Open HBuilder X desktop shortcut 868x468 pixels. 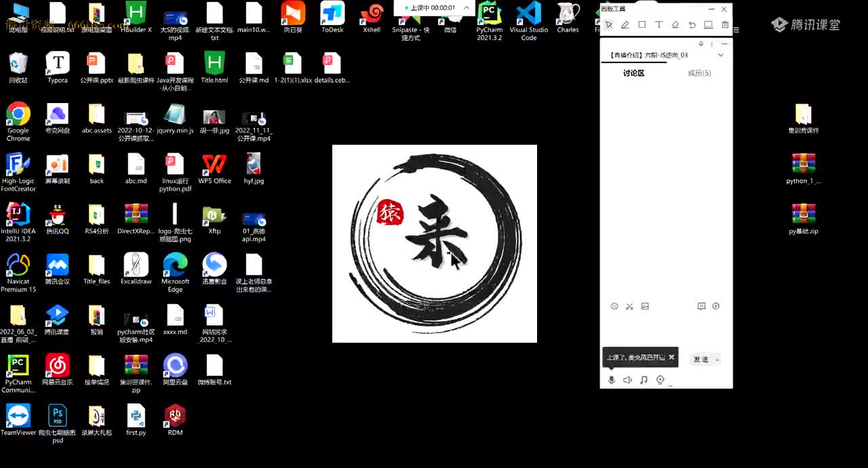[x=136, y=18]
